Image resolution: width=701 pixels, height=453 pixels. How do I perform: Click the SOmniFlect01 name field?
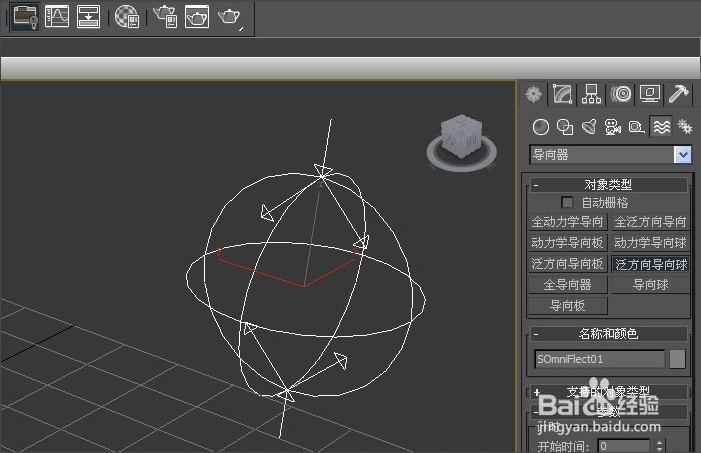pos(600,359)
